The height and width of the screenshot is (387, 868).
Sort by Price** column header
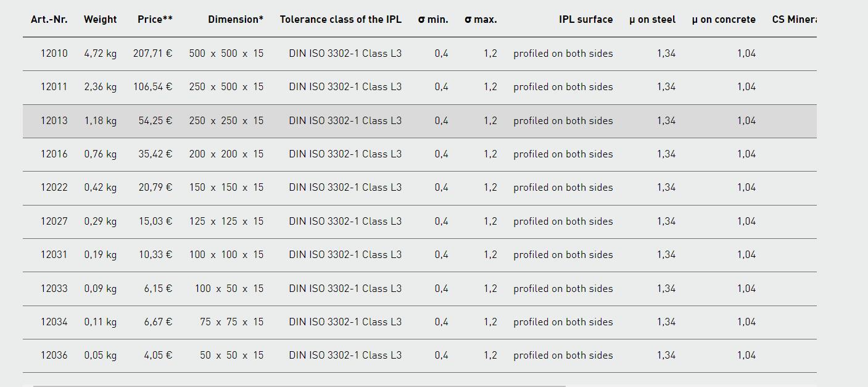click(x=155, y=19)
